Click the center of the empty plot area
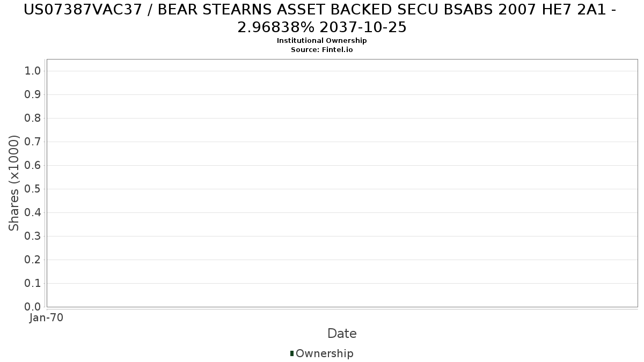Viewport: 644px width, 362px height. (x=342, y=183)
